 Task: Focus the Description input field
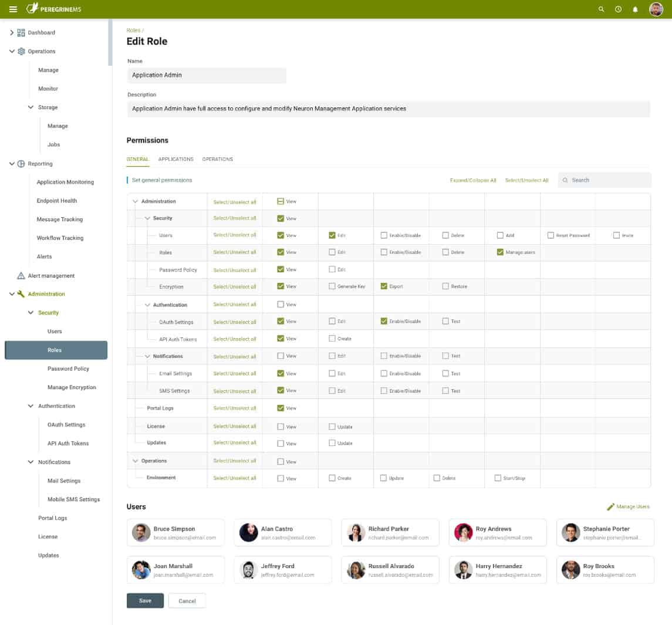(x=389, y=109)
